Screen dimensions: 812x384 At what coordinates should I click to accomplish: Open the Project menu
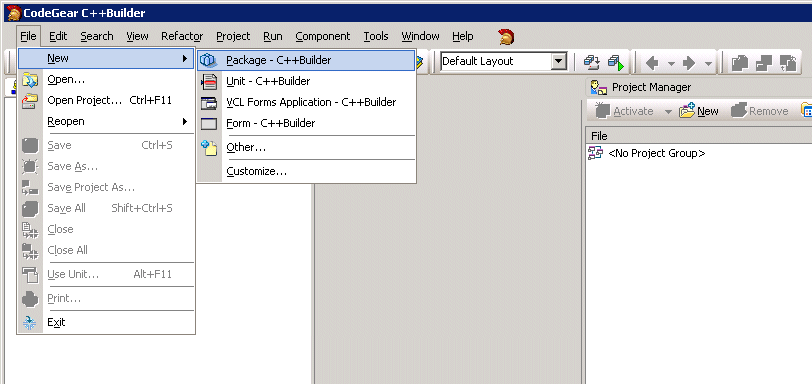pyautogui.click(x=233, y=36)
